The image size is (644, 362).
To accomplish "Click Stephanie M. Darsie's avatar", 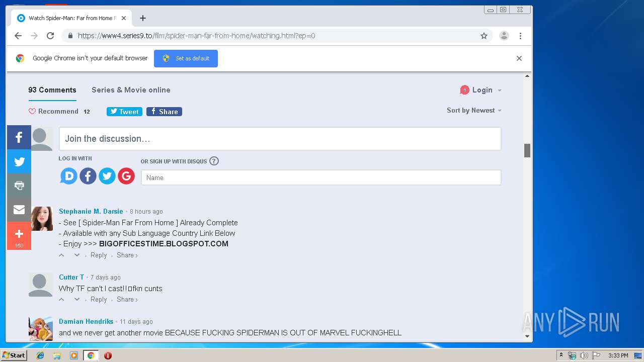I will (41, 218).
